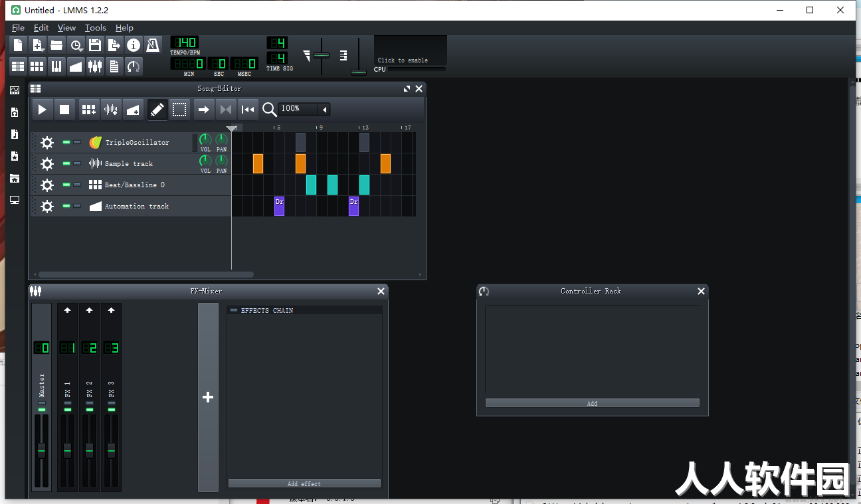The width and height of the screenshot is (861, 504).
Task: Open instrument plugins sidebar tab
Action: point(15,90)
